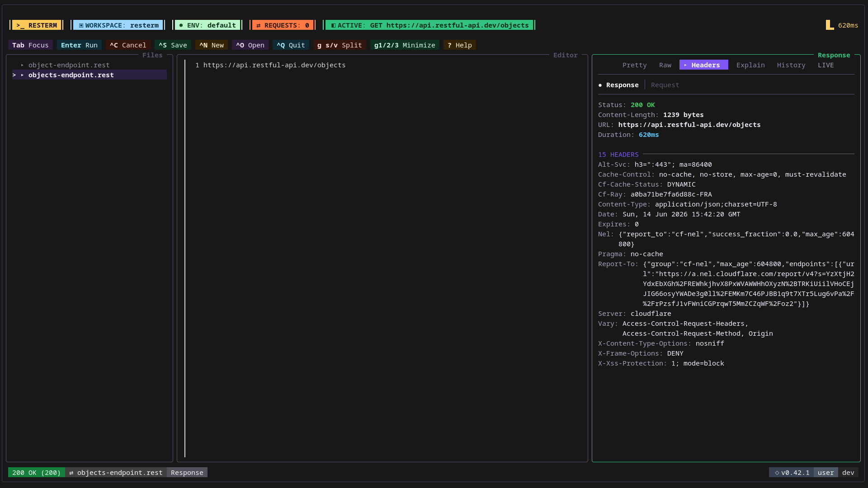Click the Duration 620ms value
This screenshot has height=488, width=868.
(649, 135)
